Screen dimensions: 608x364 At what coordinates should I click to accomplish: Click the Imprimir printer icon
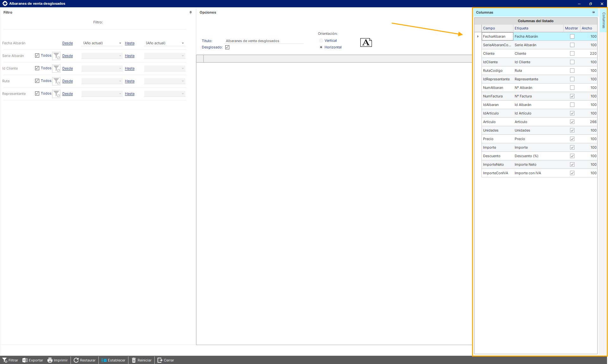[50, 360]
